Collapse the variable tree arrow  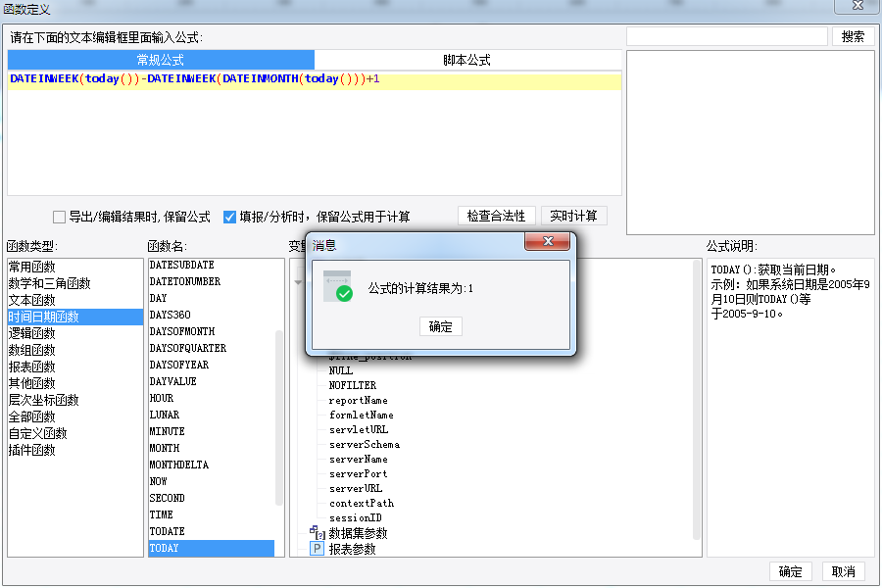[298, 282]
